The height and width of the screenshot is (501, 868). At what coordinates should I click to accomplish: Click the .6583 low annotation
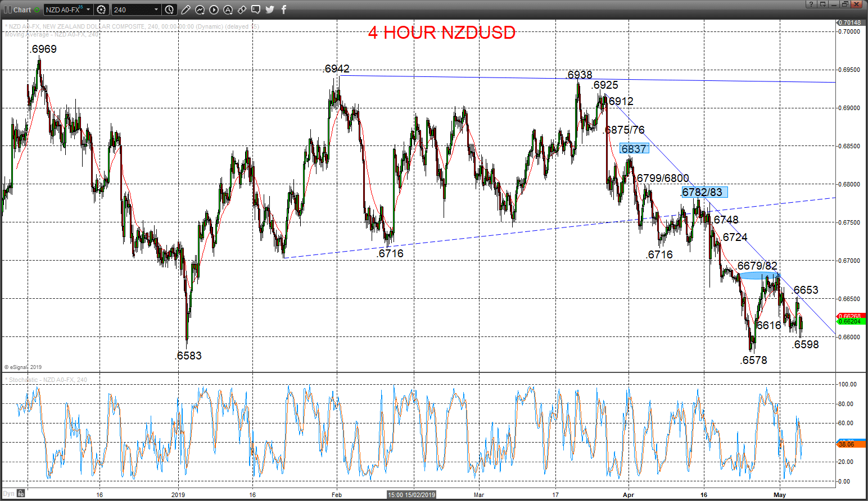tap(188, 356)
